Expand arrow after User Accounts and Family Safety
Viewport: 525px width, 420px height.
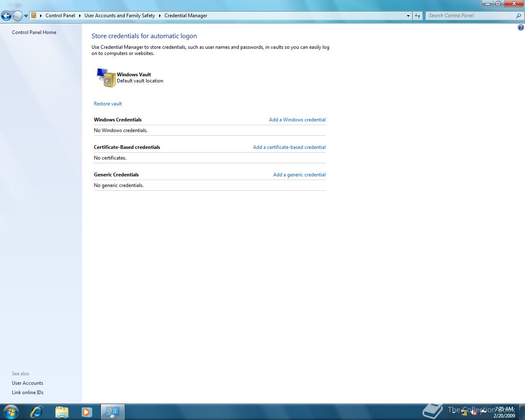coord(160,16)
